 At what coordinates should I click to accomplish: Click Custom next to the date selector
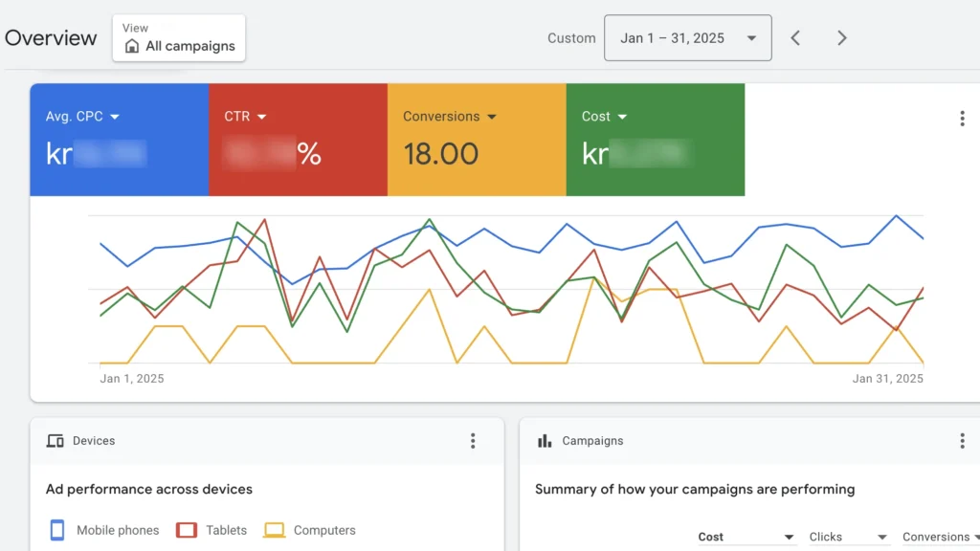coord(571,37)
